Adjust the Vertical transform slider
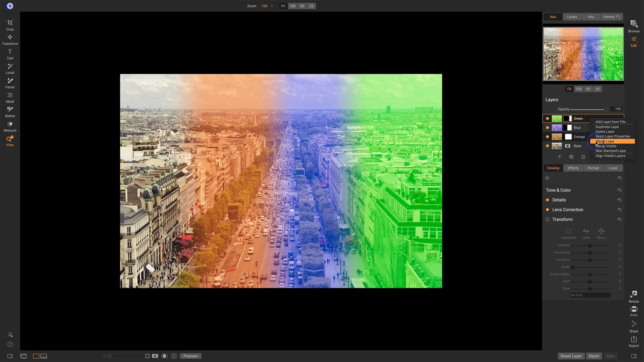Image resolution: width=644 pixels, height=362 pixels. pos(590,245)
